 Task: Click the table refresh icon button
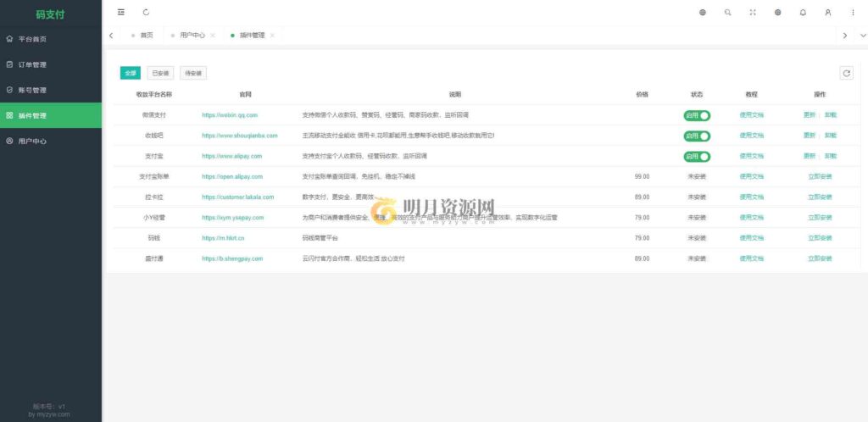click(x=847, y=73)
